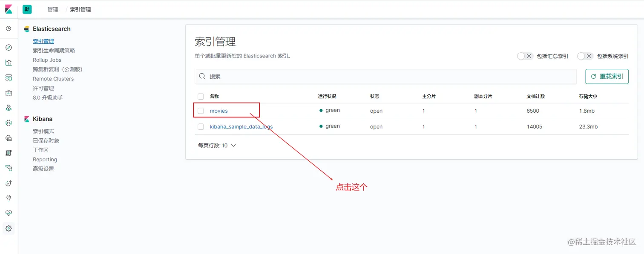
Task: Click storage size 1.8mb cell
Action: [x=586, y=111]
